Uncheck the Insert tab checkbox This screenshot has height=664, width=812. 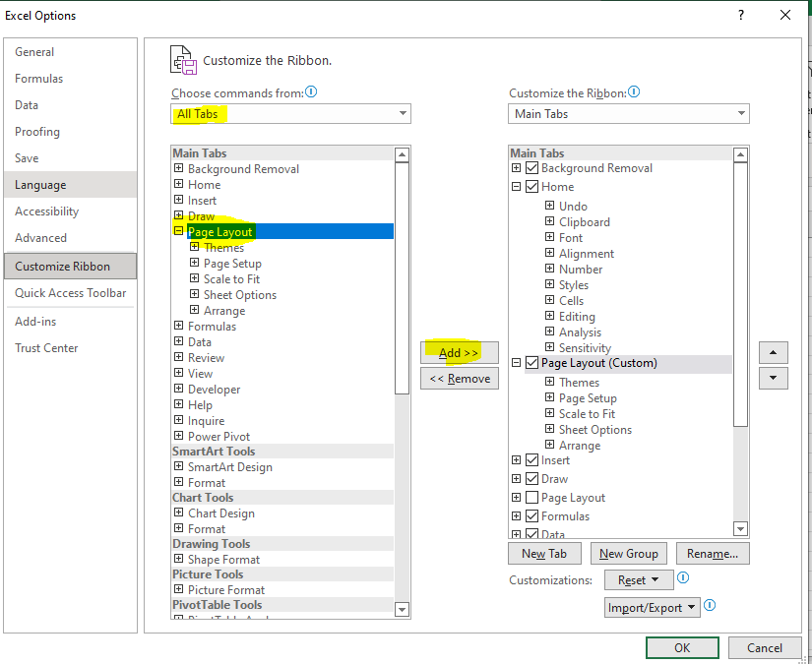531,460
